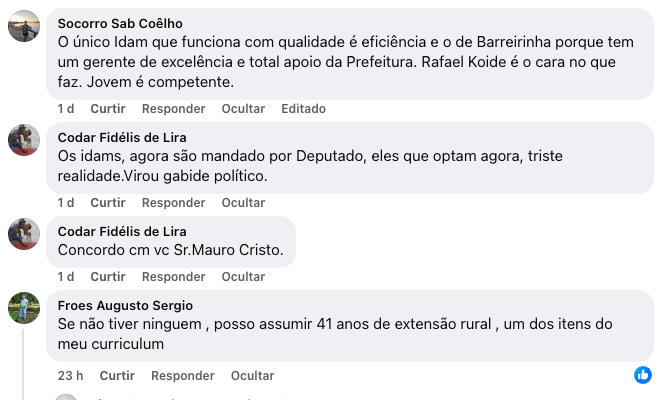Like the 'Concordo cm vc Sr.Mauro Cristo' comment
The height and width of the screenshot is (400, 667).
coord(108,276)
